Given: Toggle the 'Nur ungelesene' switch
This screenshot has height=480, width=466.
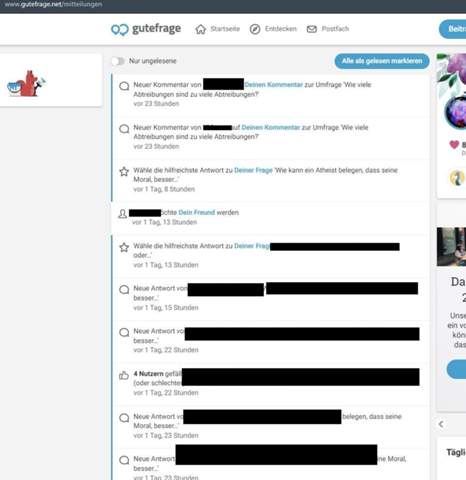Looking at the screenshot, I should [118, 61].
